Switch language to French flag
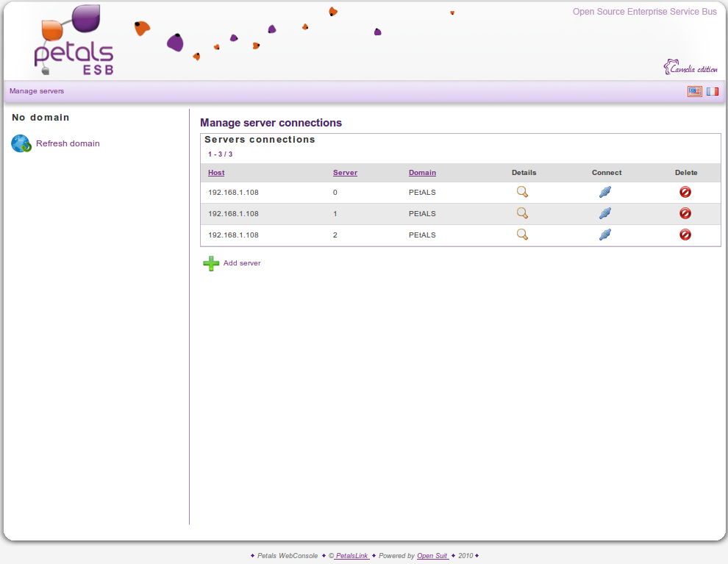The image size is (728, 564). click(x=713, y=91)
